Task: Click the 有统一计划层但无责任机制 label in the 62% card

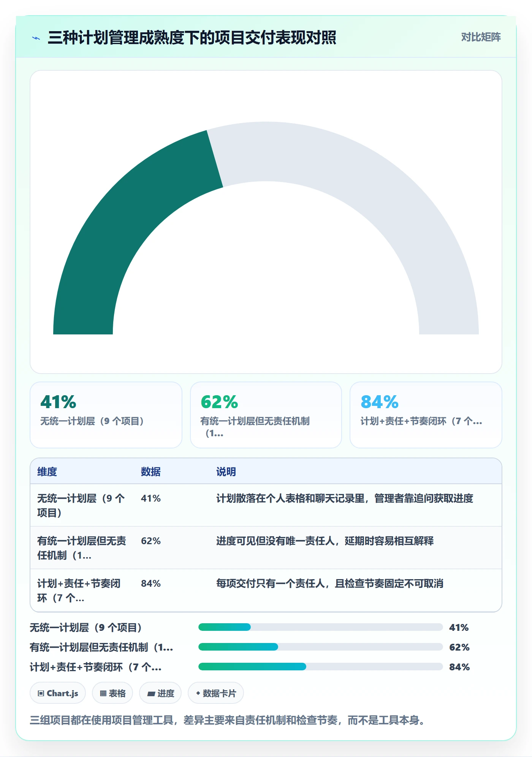Action: click(255, 427)
